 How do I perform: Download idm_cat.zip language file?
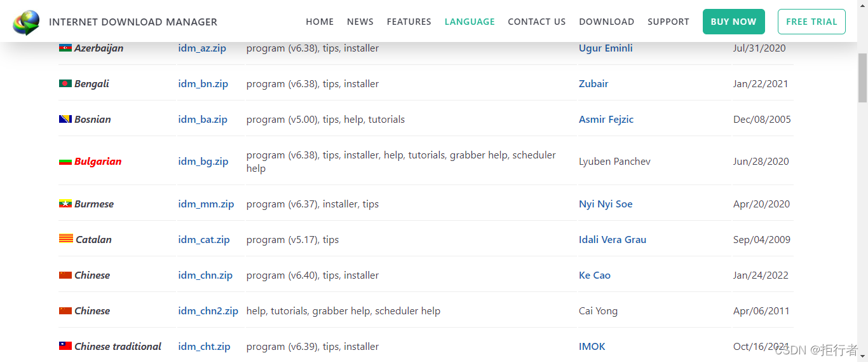pyautogui.click(x=204, y=240)
